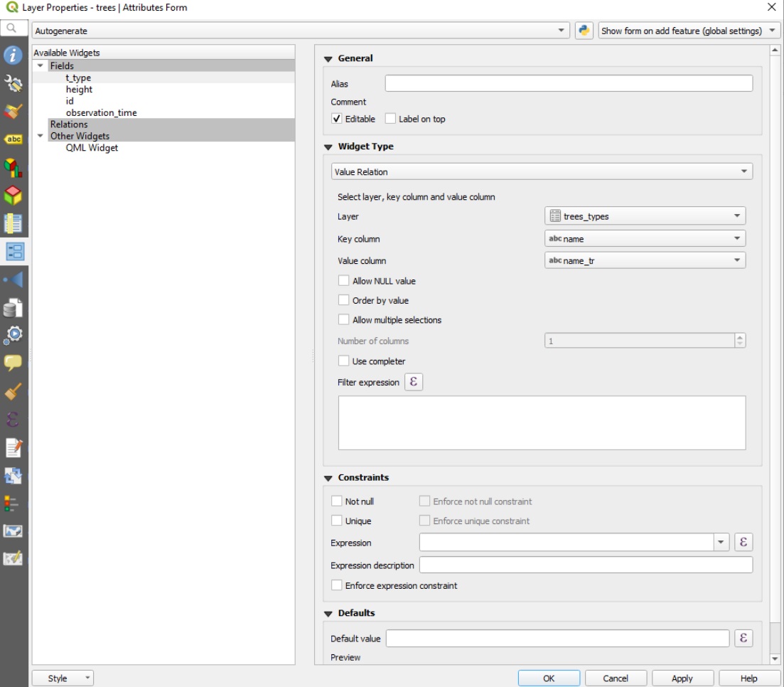
Task: Select QML Widget in Other Widgets
Action: [92, 148]
